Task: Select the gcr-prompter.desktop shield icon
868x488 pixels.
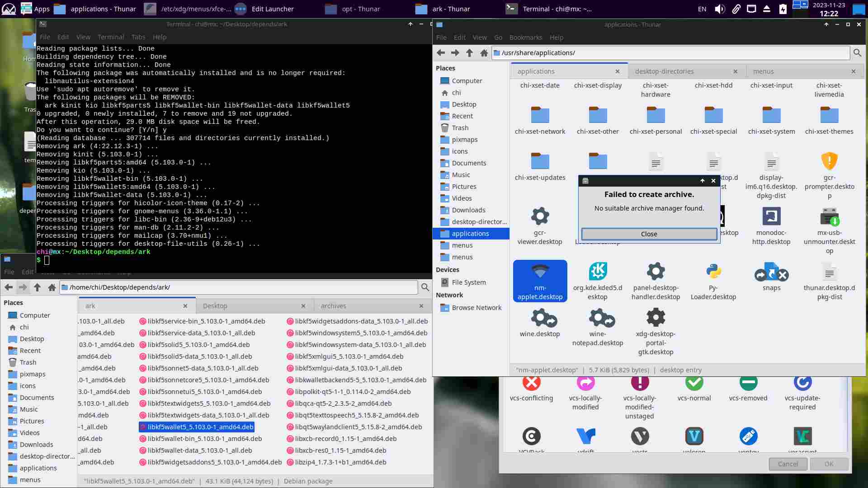Action: pos(829,161)
